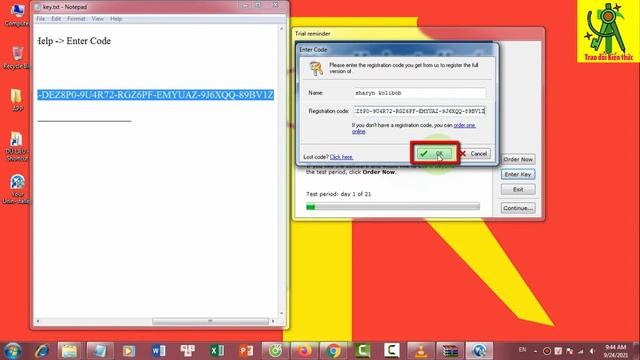The image size is (640, 360).
Task: Click the Notepad horizontal scrollbar left arrow
Action: pos(38,321)
